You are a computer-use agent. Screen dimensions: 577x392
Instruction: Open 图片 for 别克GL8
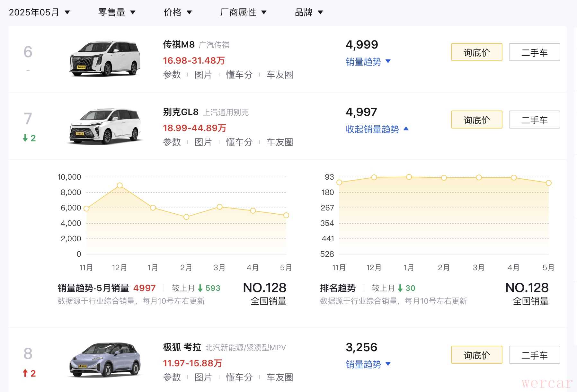point(203,142)
